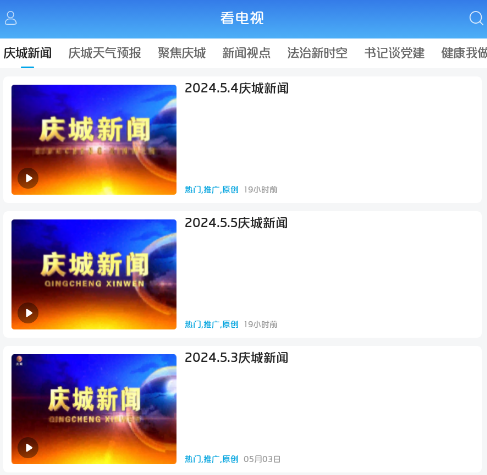Switch to the 法治新时空 tab
Image resolution: width=487 pixels, height=475 pixels.
pyautogui.click(x=317, y=53)
